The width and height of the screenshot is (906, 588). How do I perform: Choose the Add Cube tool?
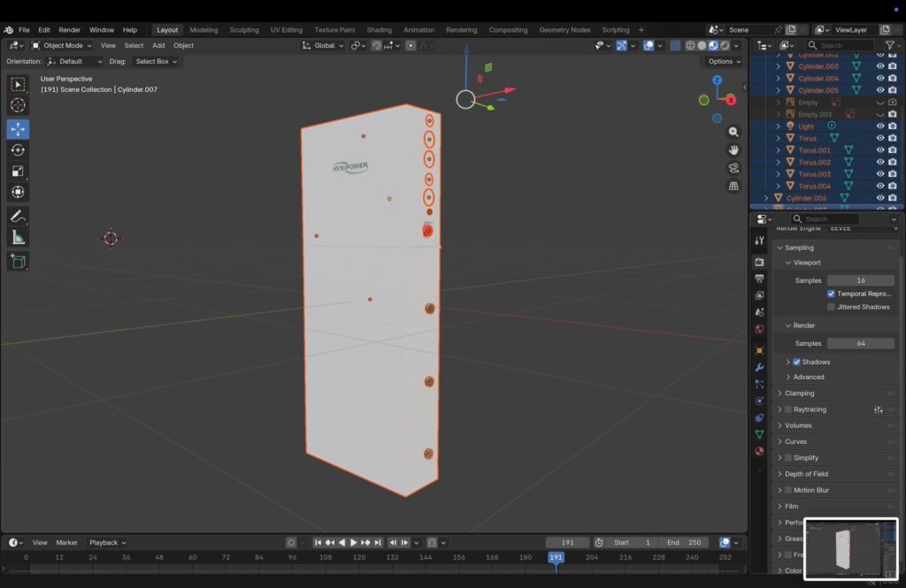click(x=18, y=261)
